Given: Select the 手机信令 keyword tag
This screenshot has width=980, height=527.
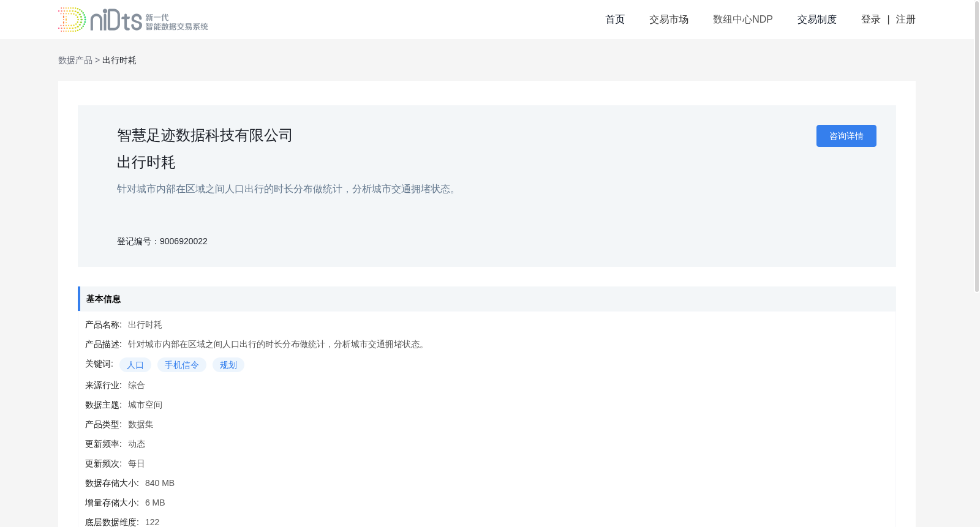Looking at the screenshot, I should 182,365.
